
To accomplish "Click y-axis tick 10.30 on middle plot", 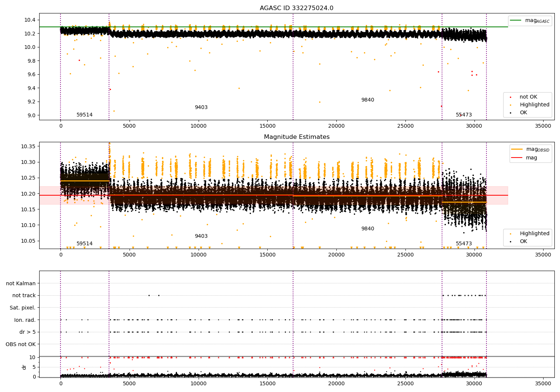I will pyautogui.click(x=29, y=162).
